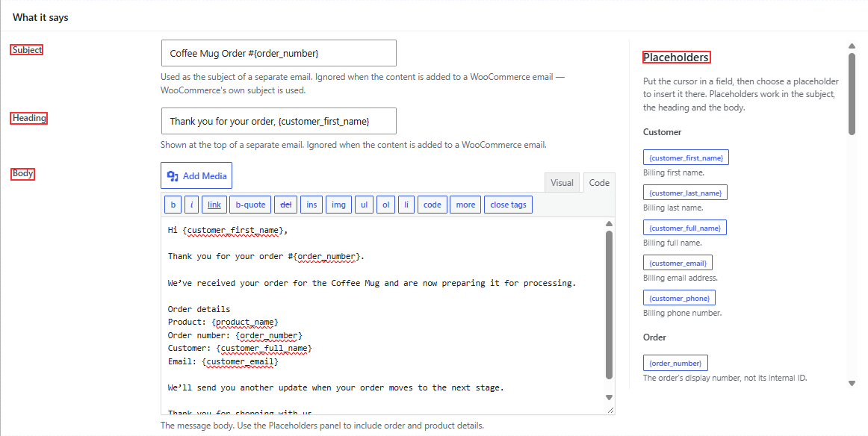Click the ul quicktag button

pyautogui.click(x=365, y=205)
